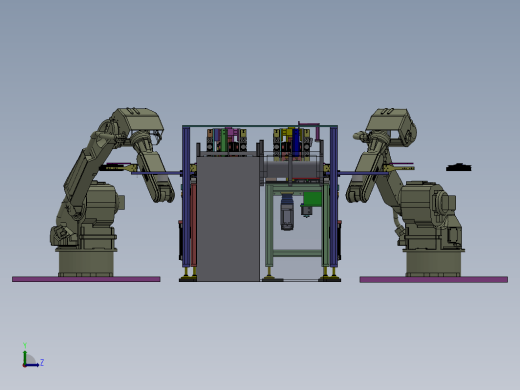520x390 pixels.
Task: Select the right blue vertical frame column
Action: (334, 197)
